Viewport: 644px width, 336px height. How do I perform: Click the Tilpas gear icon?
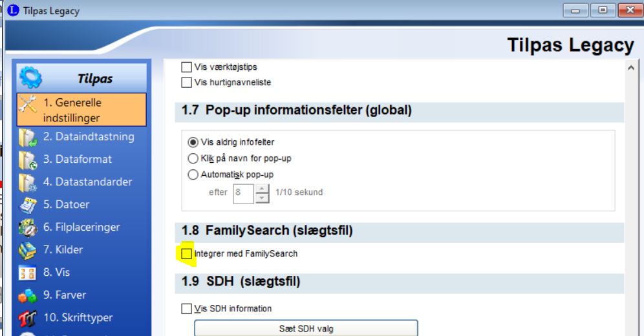tap(30, 78)
